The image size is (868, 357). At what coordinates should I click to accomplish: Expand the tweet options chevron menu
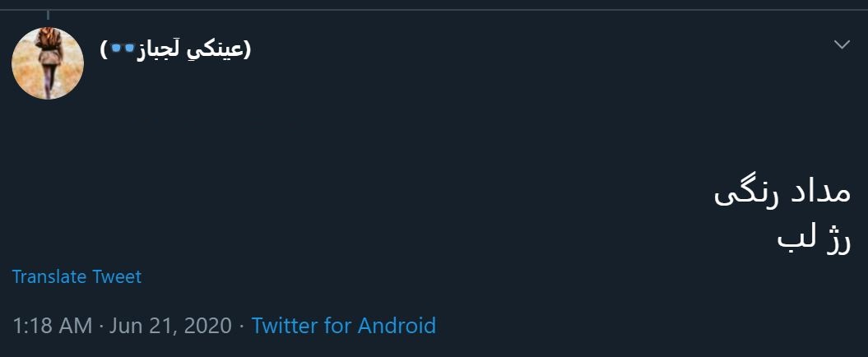842,44
